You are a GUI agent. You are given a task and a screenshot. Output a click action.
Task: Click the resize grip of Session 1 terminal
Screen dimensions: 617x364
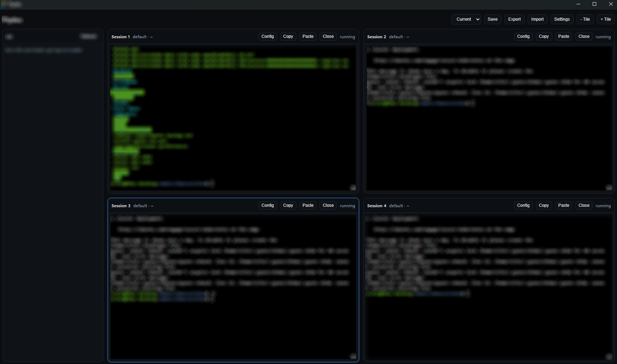click(x=353, y=188)
